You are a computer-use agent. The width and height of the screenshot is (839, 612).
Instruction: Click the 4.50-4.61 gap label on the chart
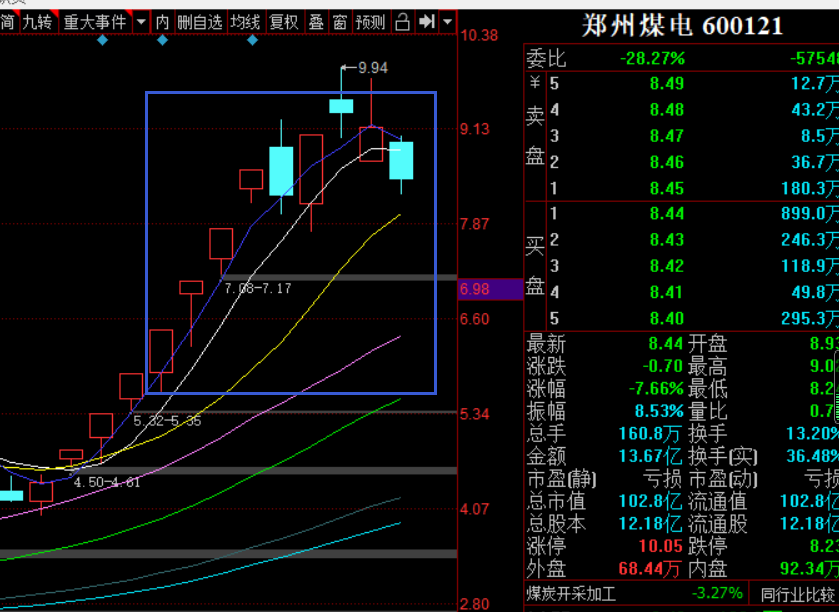[x=107, y=483]
